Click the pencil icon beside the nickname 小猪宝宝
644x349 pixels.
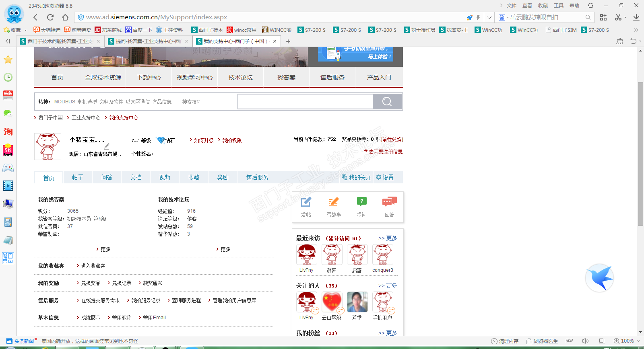click(x=107, y=146)
